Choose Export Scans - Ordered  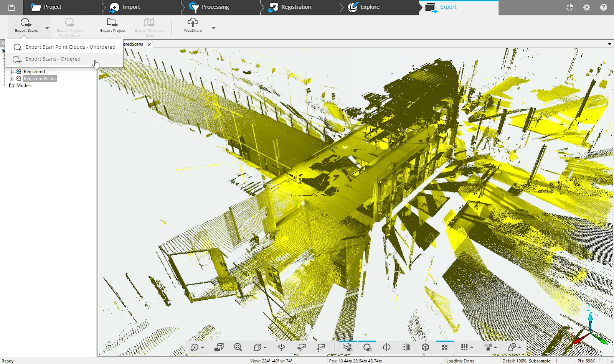[x=64, y=59]
